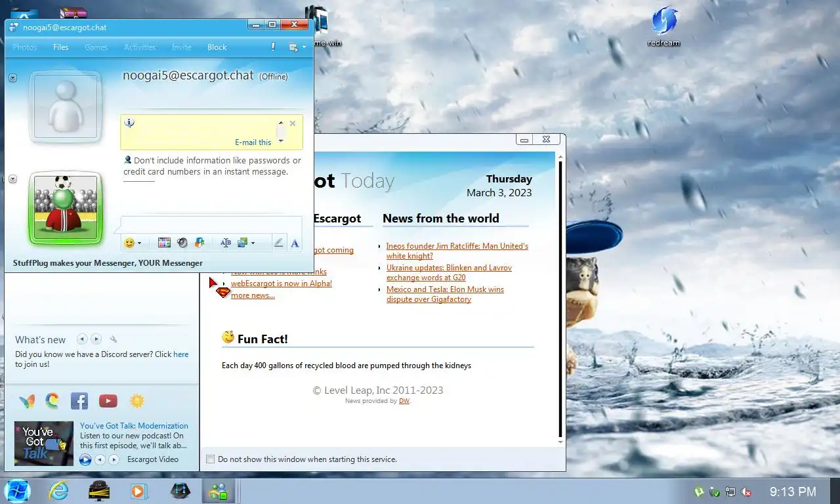Expand your own picture options arrow

tap(12, 179)
